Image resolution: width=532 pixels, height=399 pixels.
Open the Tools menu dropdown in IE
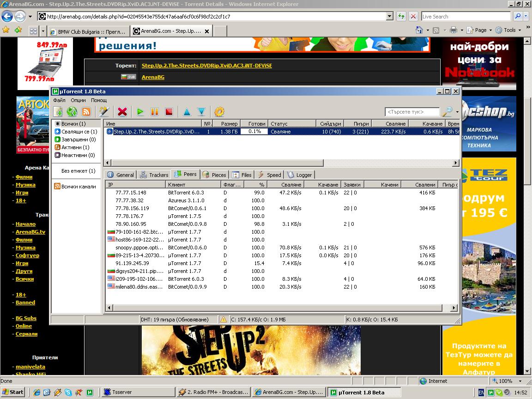click(x=508, y=30)
